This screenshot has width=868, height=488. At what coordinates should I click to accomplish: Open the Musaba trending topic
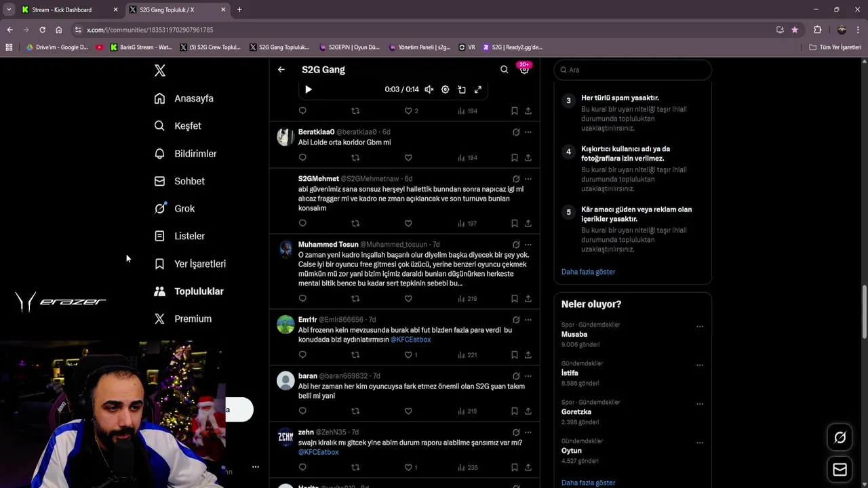point(574,334)
